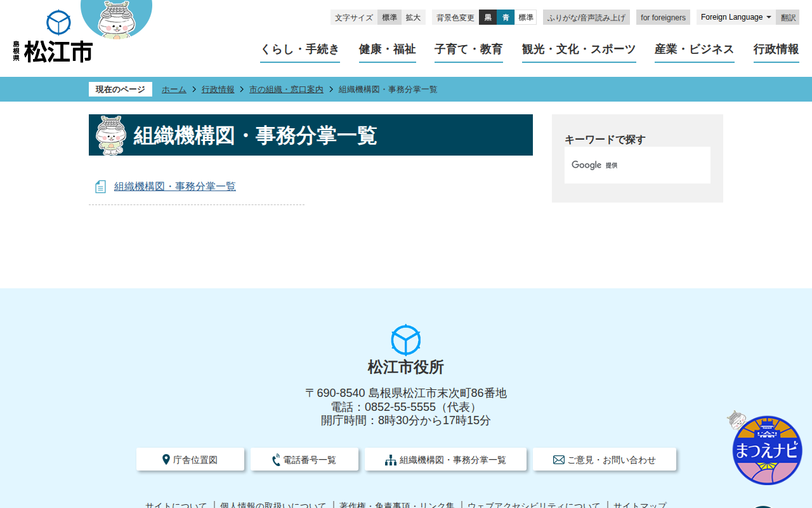This screenshot has width=812, height=508.
Task: Click the castle mascot image in header
Action: [117, 19]
